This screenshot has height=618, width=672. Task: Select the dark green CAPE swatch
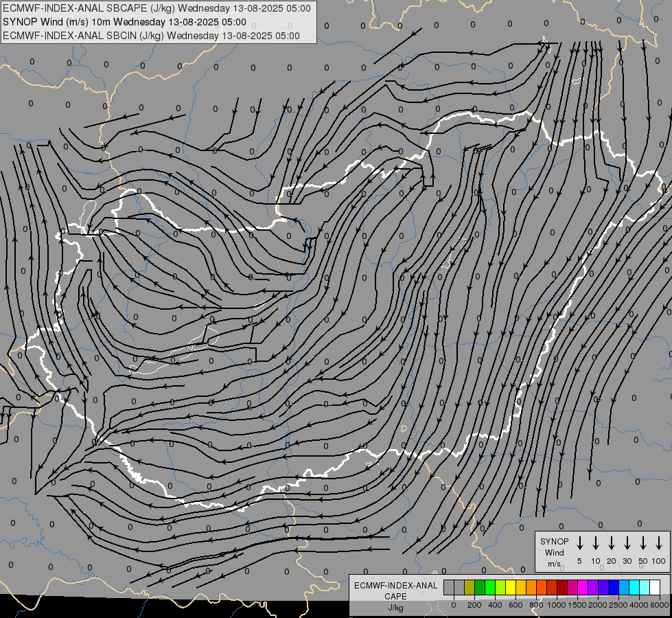[480, 587]
